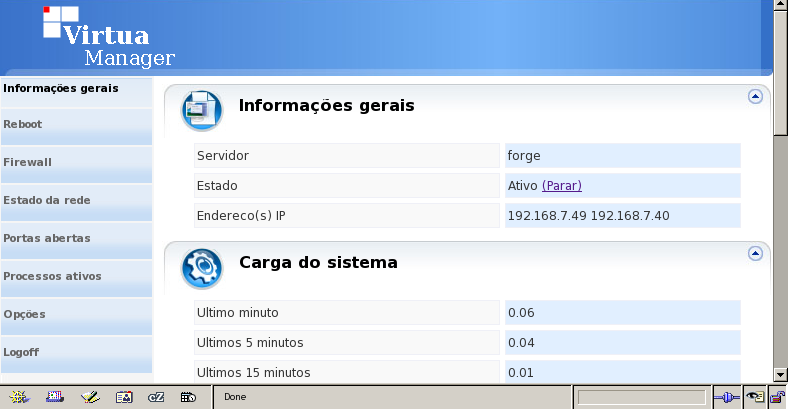Launch the Composer pencil icon in status bar
788x409 pixels.
click(89, 397)
